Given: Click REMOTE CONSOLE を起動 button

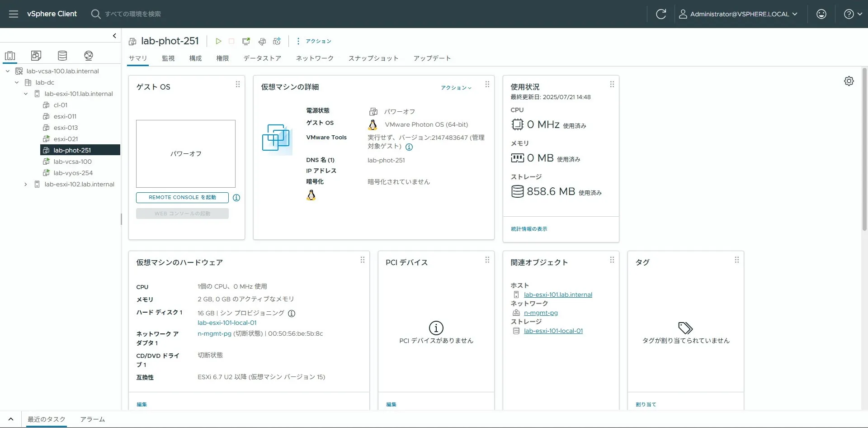Looking at the screenshot, I should tap(182, 198).
